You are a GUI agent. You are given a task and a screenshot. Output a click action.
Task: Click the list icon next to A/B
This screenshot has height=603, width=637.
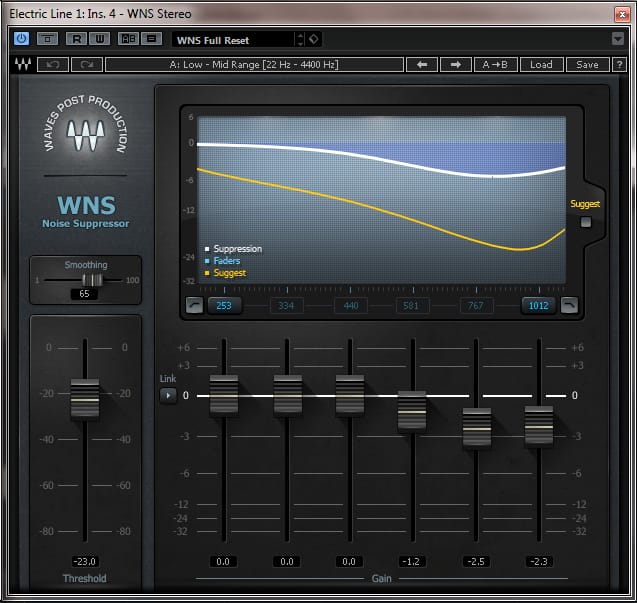(x=152, y=39)
